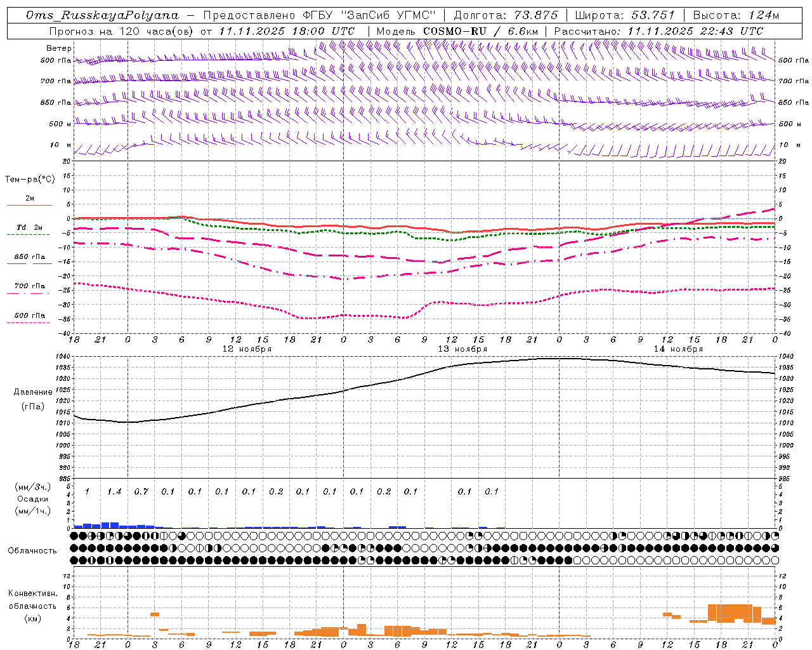Select the Долгота: 73.875 header text

(x=506, y=15)
